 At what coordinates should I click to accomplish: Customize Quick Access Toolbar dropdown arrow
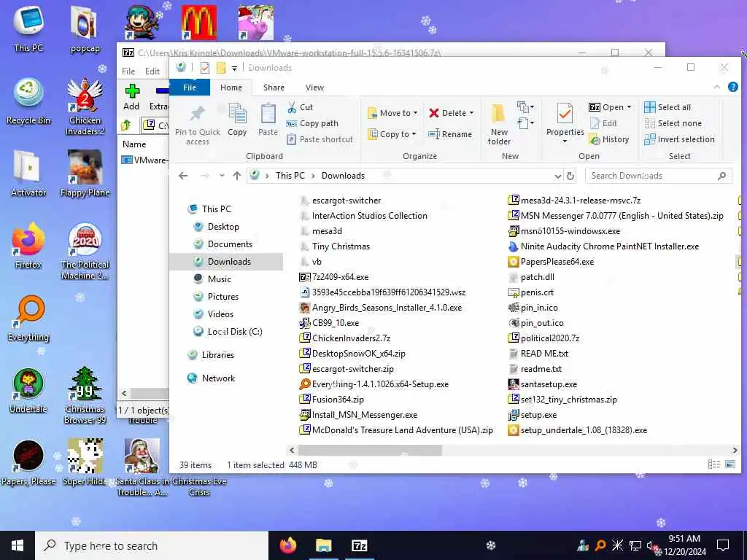pos(234,69)
